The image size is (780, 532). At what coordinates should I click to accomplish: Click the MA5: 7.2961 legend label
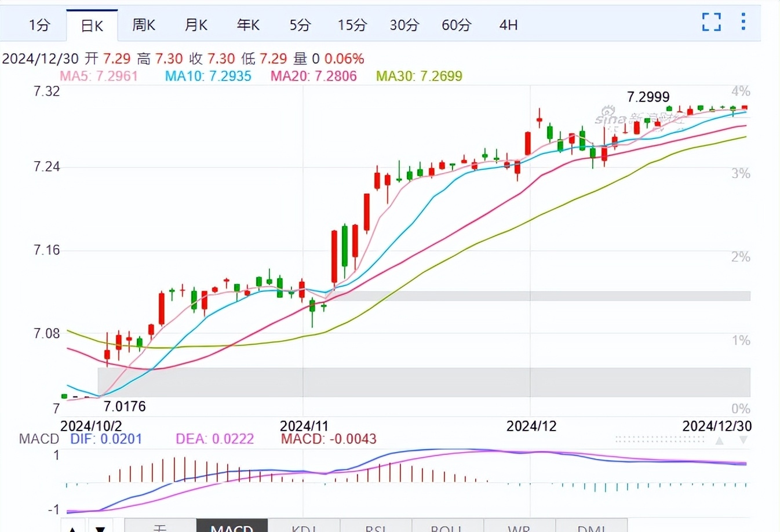pyautogui.click(x=99, y=76)
